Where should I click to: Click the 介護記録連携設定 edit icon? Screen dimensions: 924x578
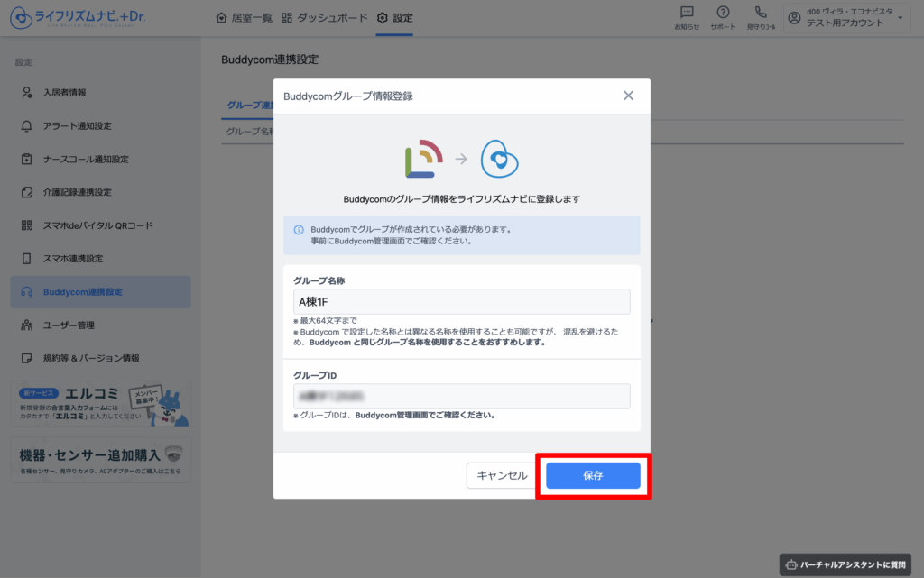coord(26,192)
